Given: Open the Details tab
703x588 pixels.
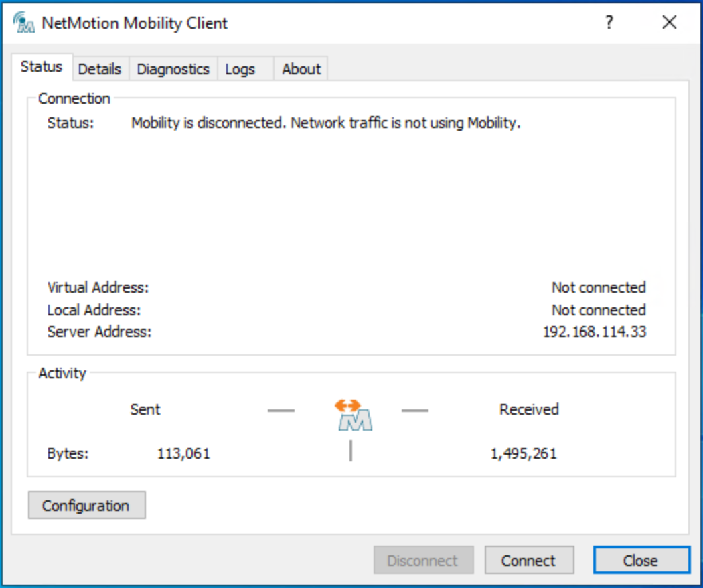Looking at the screenshot, I should [x=100, y=69].
